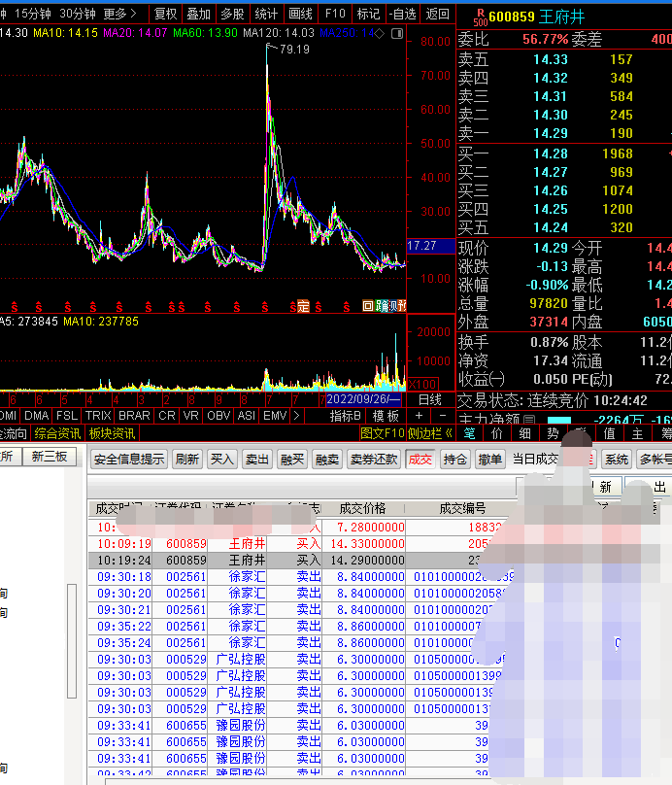Switch to the CR indicator
672x785 pixels.
pyautogui.click(x=167, y=416)
